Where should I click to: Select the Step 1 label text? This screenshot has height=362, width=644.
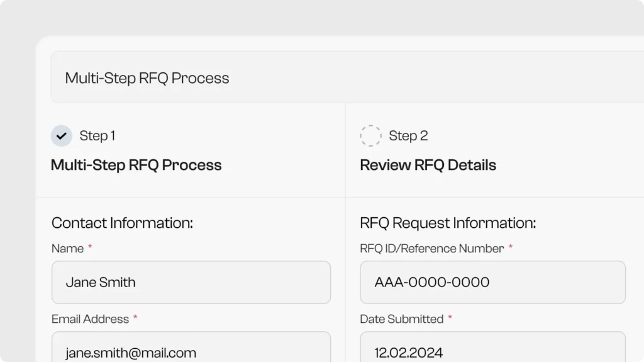(97, 136)
